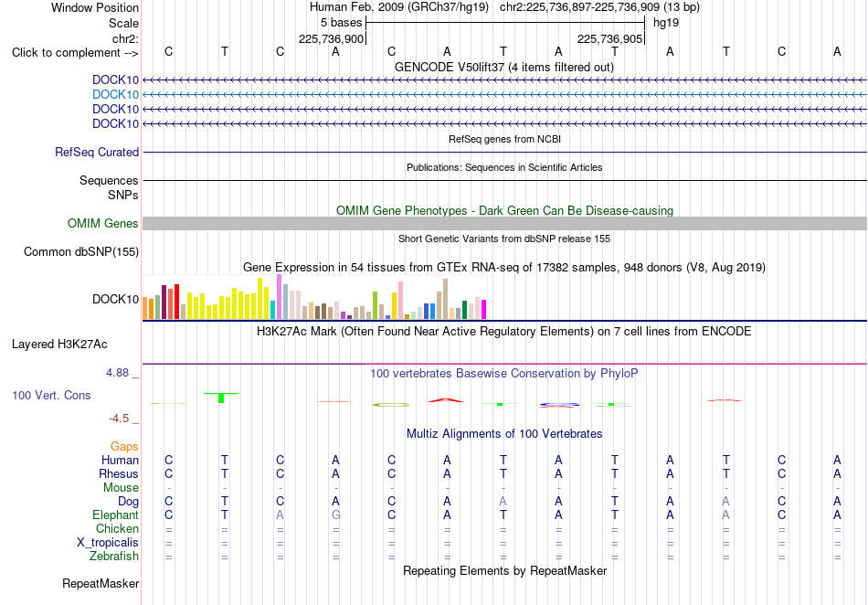Click the Gaps row label
Viewport: 868px width, 605px height.
tap(124, 446)
